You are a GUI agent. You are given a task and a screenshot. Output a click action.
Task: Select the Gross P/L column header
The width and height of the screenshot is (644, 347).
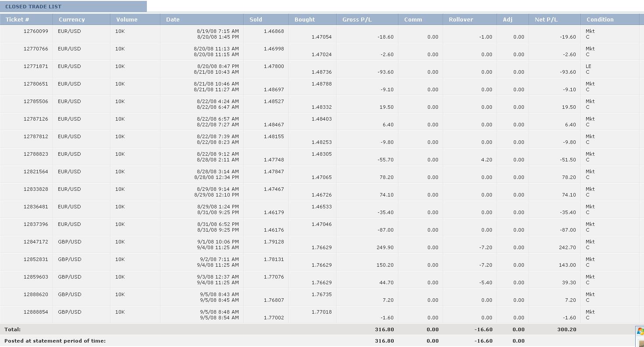click(367, 19)
